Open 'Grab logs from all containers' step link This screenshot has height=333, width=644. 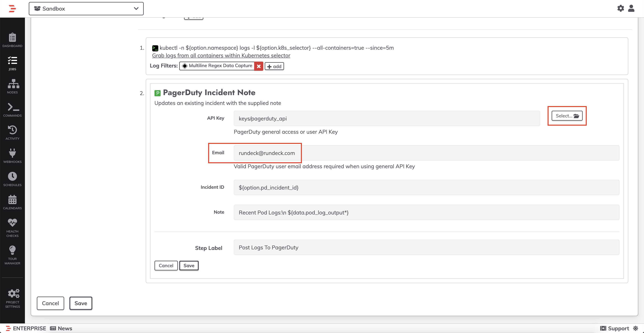pyautogui.click(x=221, y=56)
